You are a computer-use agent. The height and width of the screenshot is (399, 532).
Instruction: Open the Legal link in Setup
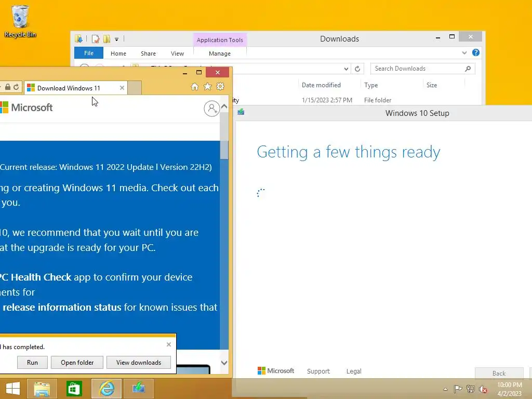click(x=354, y=371)
